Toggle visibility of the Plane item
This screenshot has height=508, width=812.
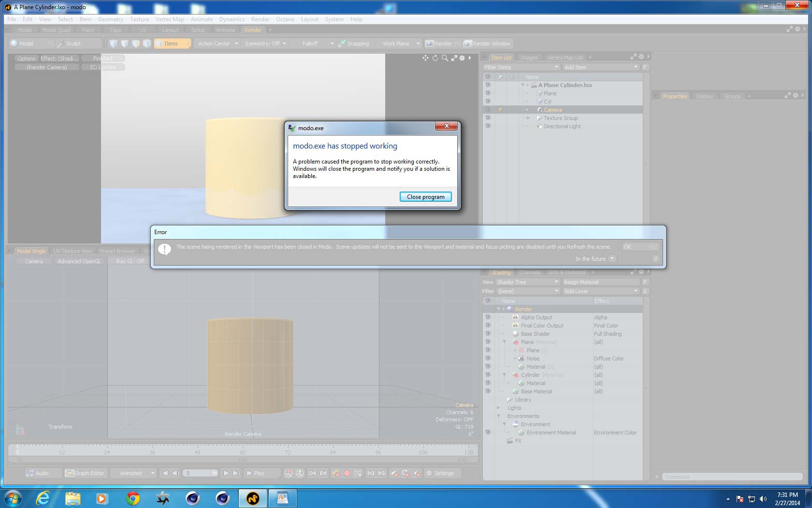(x=488, y=93)
